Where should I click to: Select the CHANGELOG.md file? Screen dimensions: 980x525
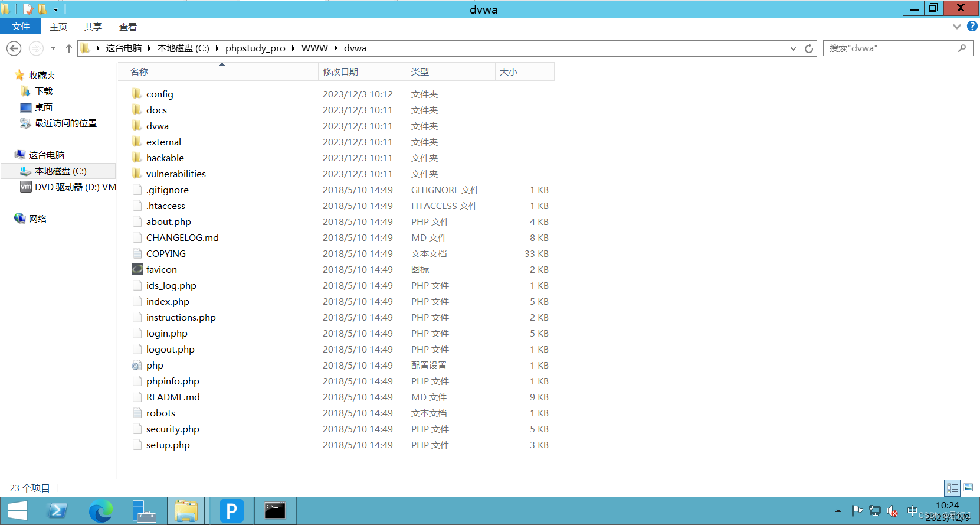pos(182,238)
